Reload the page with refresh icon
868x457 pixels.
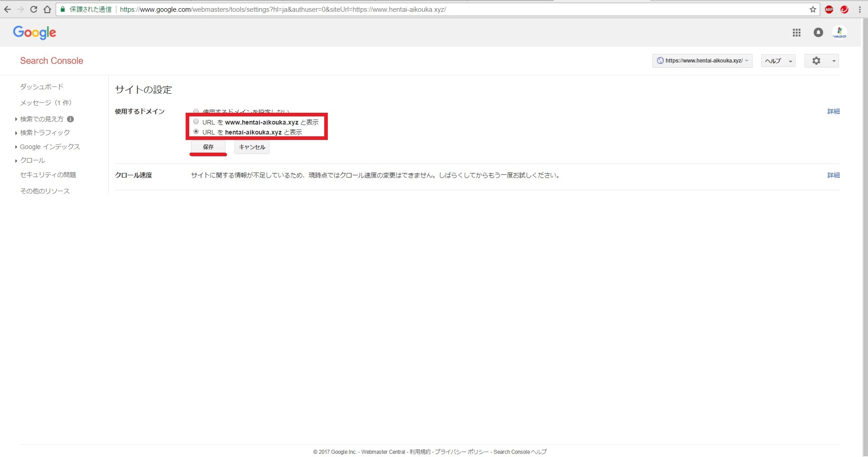click(x=34, y=9)
